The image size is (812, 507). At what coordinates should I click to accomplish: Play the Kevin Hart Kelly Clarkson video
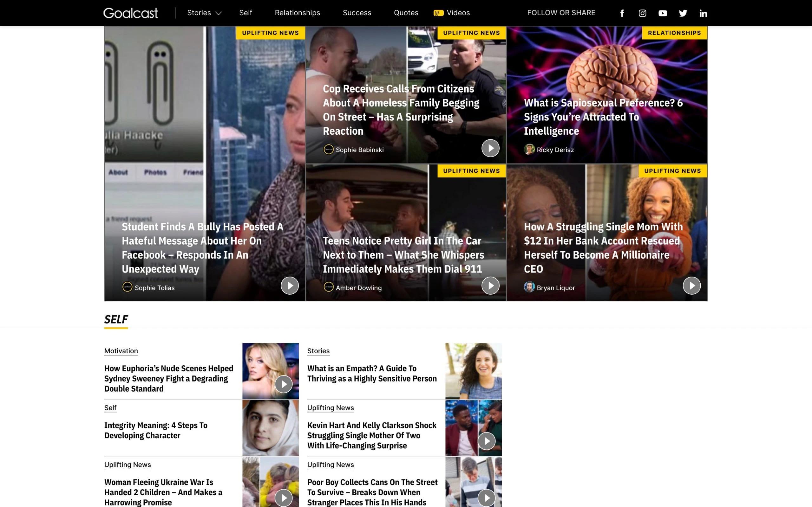point(486,441)
